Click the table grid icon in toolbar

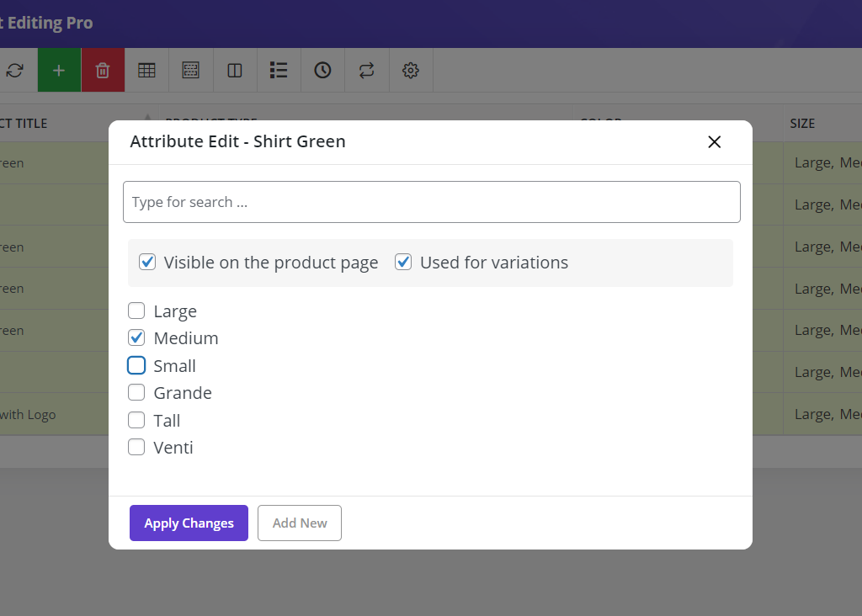(146, 71)
